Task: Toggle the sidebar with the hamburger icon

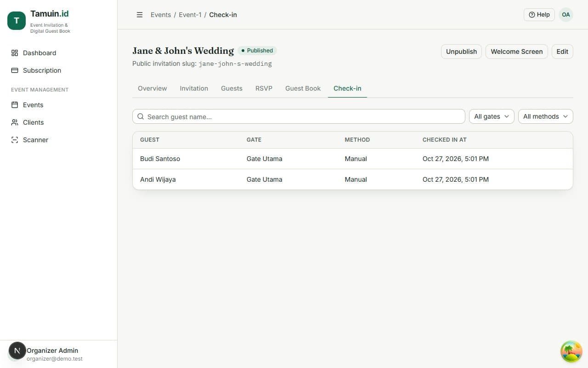Action: 140,15
